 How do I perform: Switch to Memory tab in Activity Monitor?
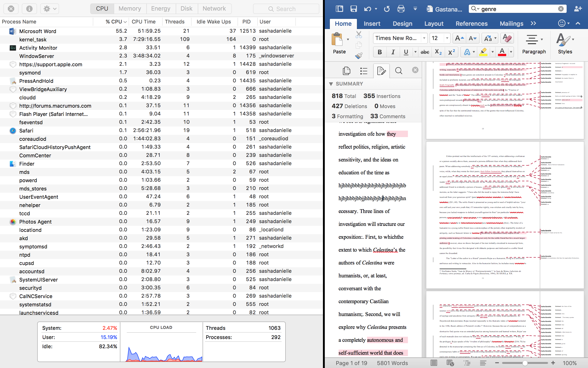tap(130, 9)
